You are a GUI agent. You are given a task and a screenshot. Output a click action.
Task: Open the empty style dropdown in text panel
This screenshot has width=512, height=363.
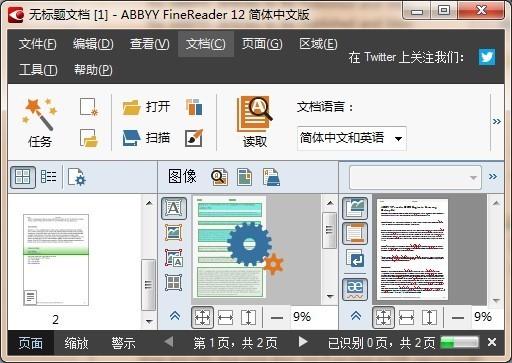coord(415,177)
